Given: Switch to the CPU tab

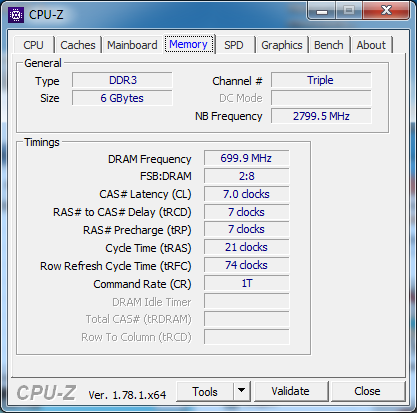Looking at the screenshot, I should click(x=33, y=45).
